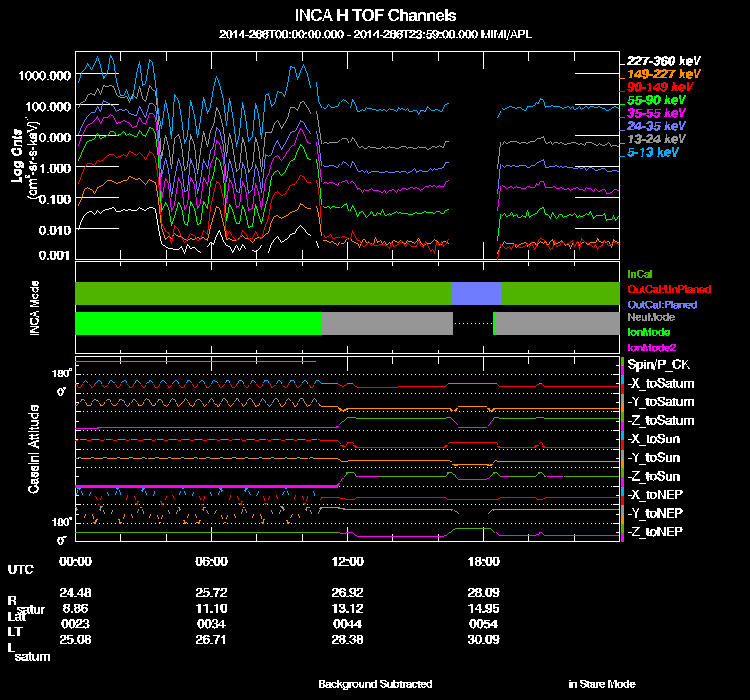The width and height of the screenshot is (750, 700).
Task: Click the -Y_toSaturn attitude label
Action: click(x=661, y=402)
